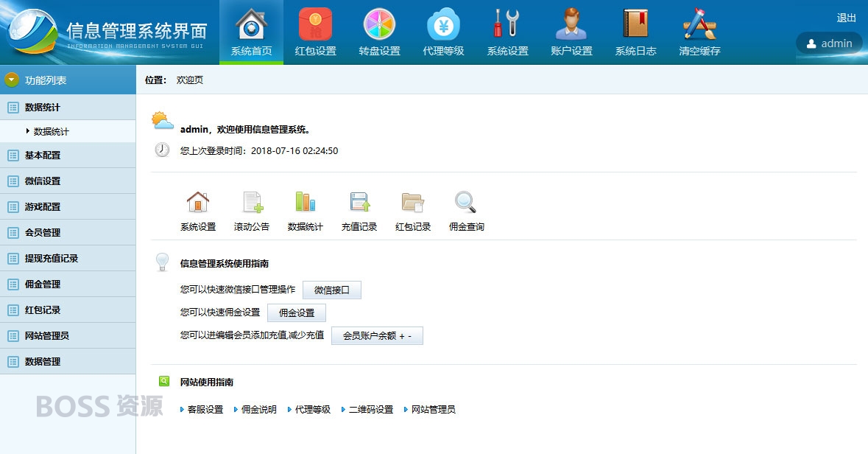
Task: Click the list icon beside 提现充值记录
Action: point(13,258)
